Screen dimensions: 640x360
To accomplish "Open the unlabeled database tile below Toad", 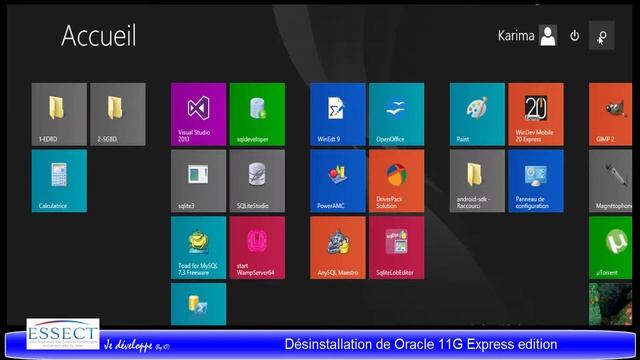I will tap(198, 304).
